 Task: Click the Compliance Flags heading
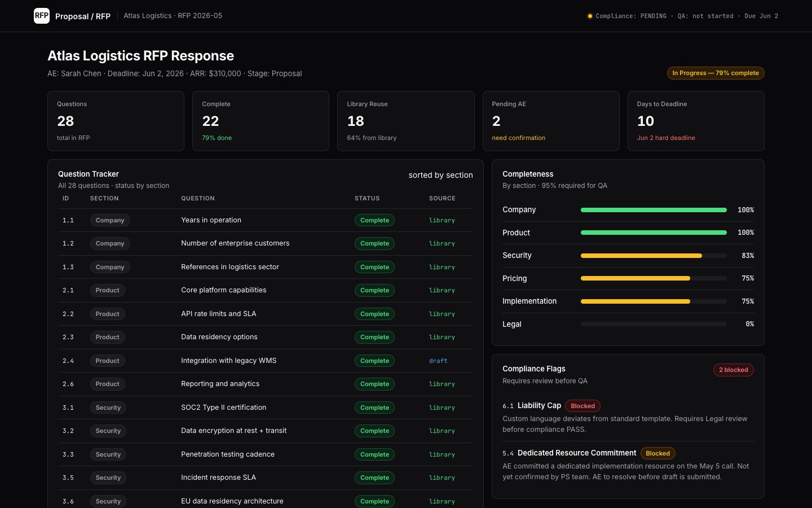pos(534,369)
